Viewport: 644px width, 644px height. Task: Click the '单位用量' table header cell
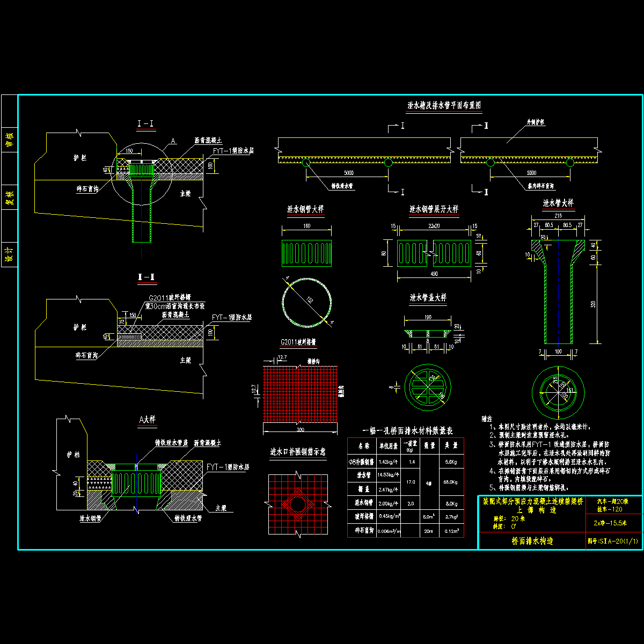point(387,445)
